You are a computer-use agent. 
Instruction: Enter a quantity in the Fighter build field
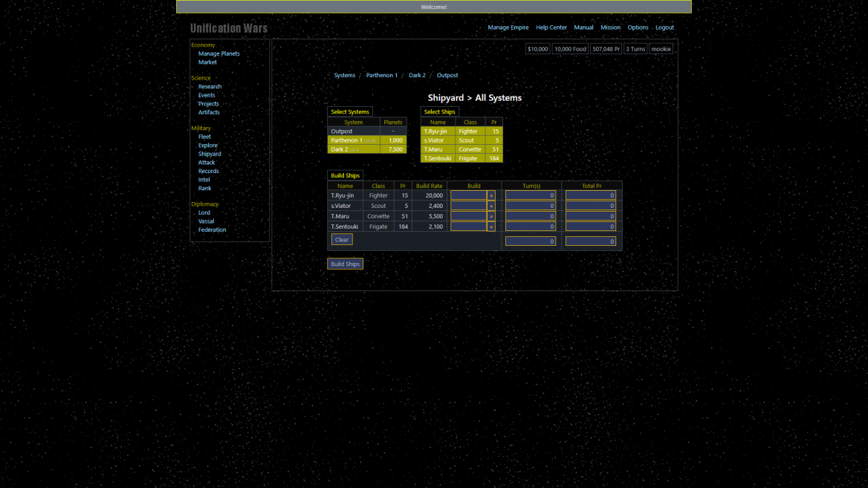click(x=470, y=195)
